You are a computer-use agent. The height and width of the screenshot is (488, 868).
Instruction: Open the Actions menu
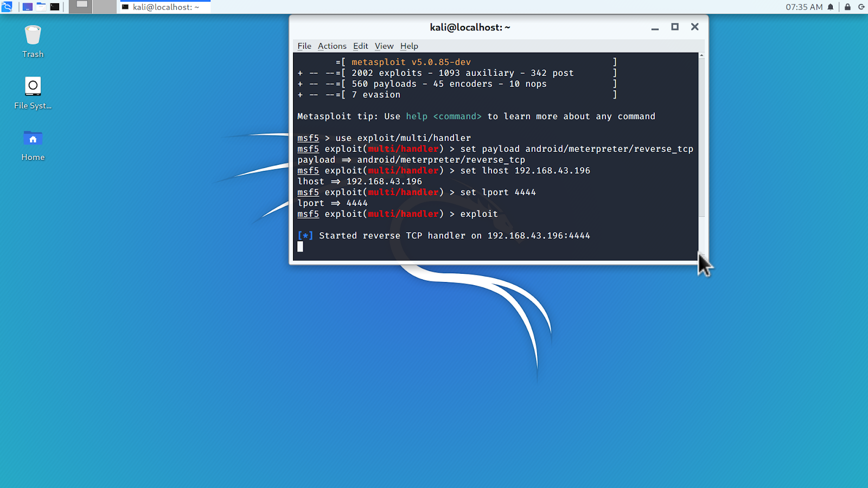332,46
